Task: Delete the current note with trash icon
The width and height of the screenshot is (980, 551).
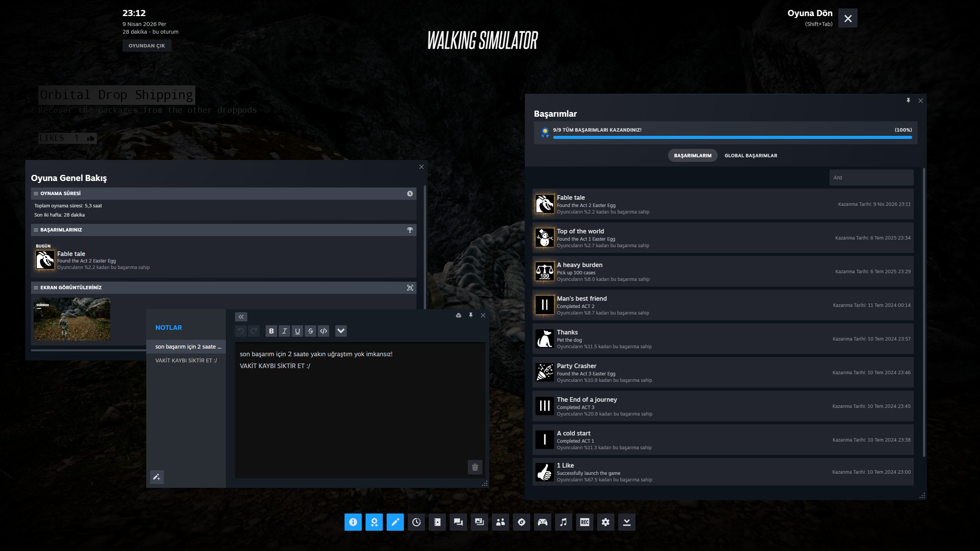Action: tap(475, 467)
